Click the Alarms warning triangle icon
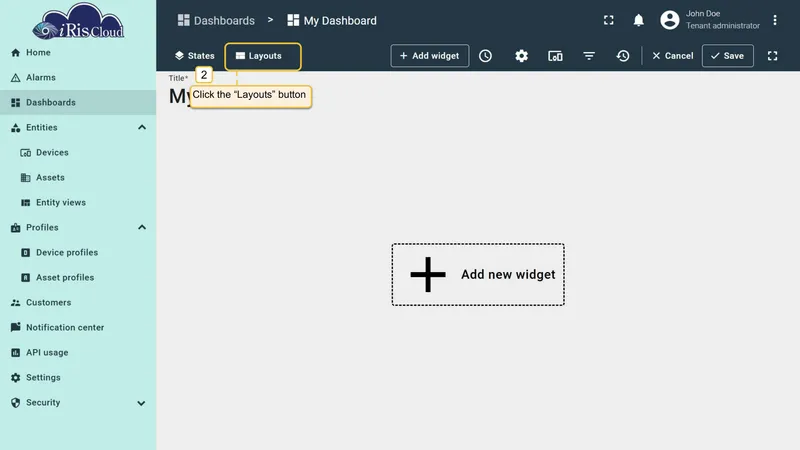The image size is (800, 450). coord(15,78)
